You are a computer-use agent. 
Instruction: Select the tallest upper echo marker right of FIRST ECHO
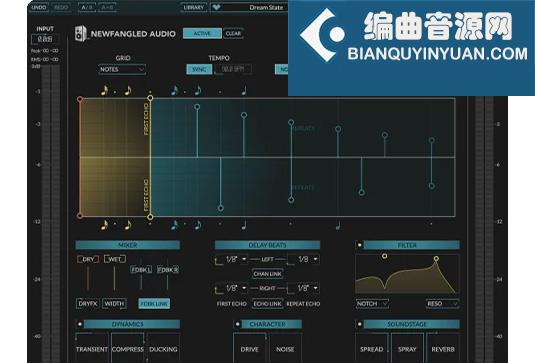(x=197, y=107)
